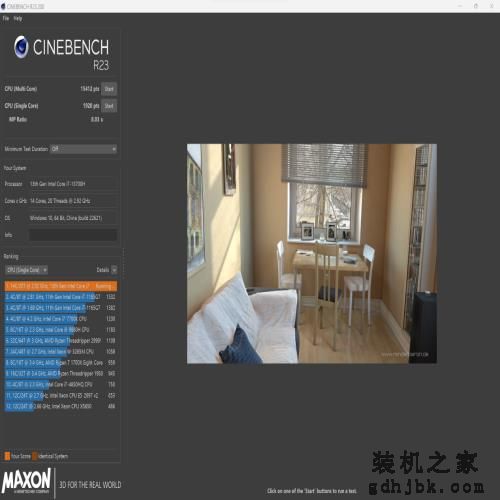500x500 pixels.
Task: Click the Identical System legend swatch
Action: (35, 456)
